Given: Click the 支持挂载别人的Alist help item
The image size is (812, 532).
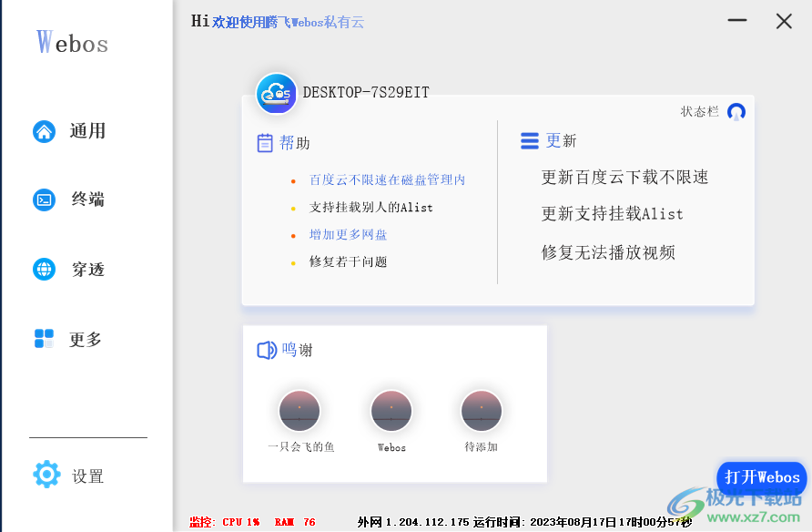Looking at the screenshot, I should 370,207.
